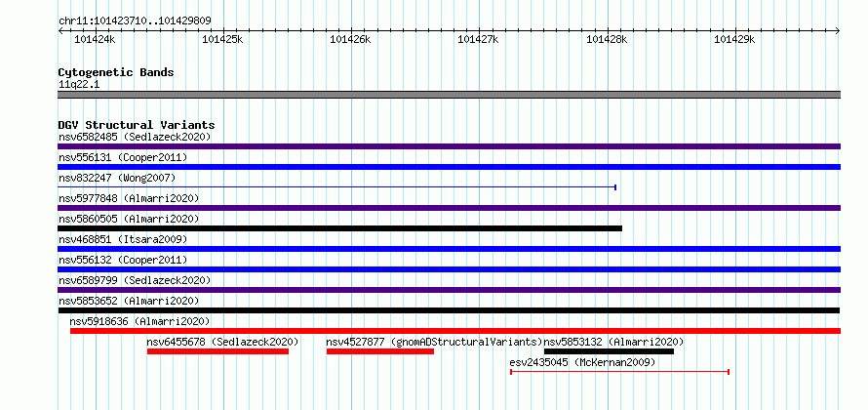Click the 11q22.1 band label

(x=79, y=85)
